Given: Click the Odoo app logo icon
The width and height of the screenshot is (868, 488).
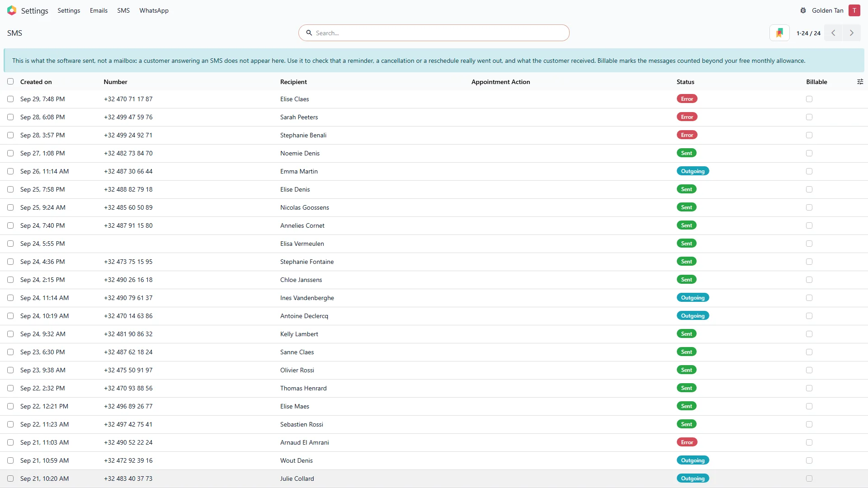Looking at the screenshot, I should click(x=12, y=10).
